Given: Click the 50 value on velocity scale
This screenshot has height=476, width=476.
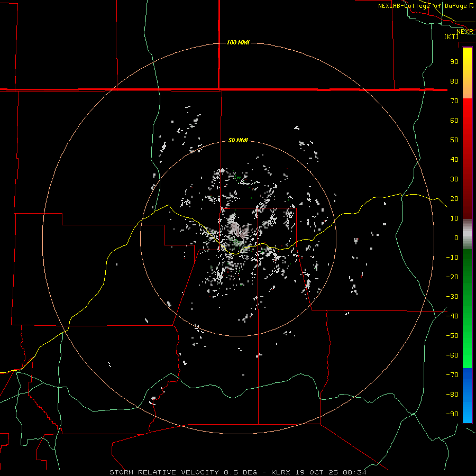Looking at the screenshot, I should (x=454, y=140).
